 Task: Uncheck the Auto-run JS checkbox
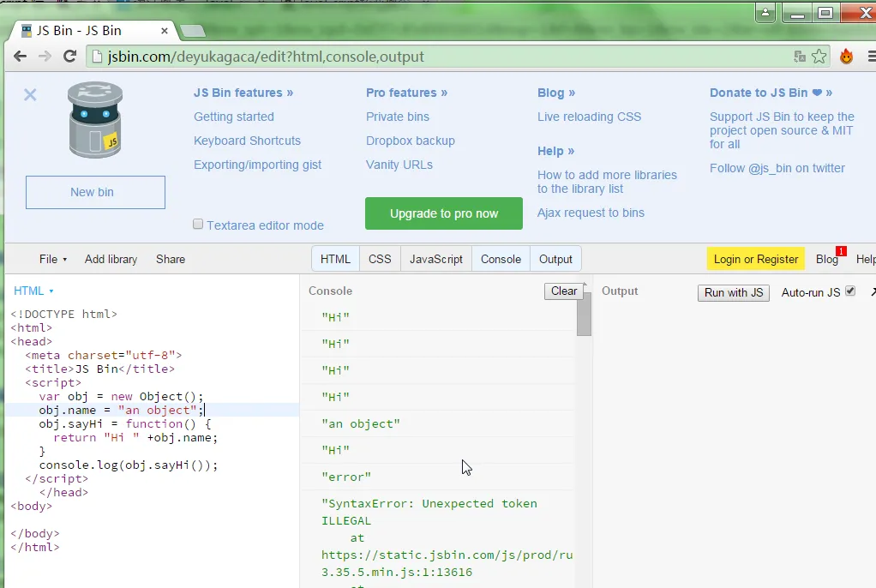tap(850, 291)
